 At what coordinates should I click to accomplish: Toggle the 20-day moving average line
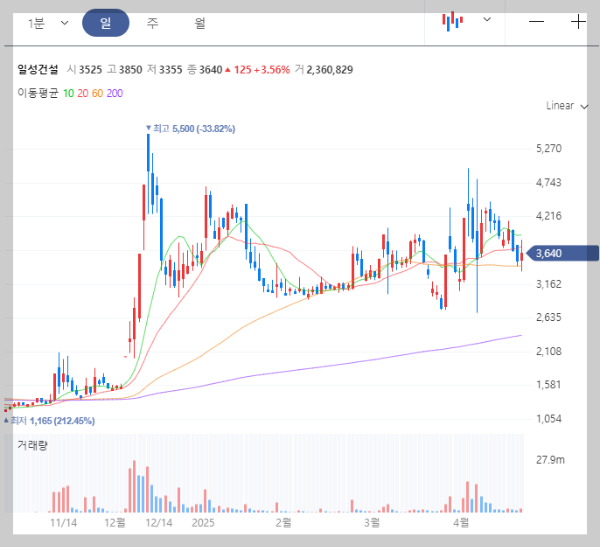tap(83, 93)
